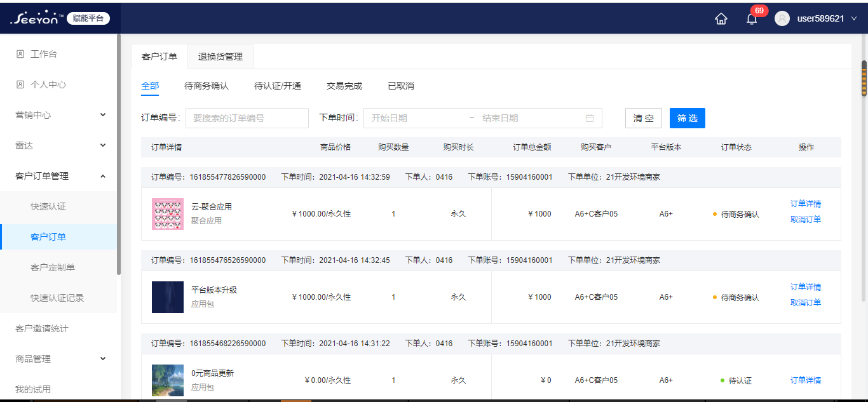Switch to the 退换货管理 tab
Image resolution: width=868 pixels, height=402 pixels.
(x=220, y=57)
